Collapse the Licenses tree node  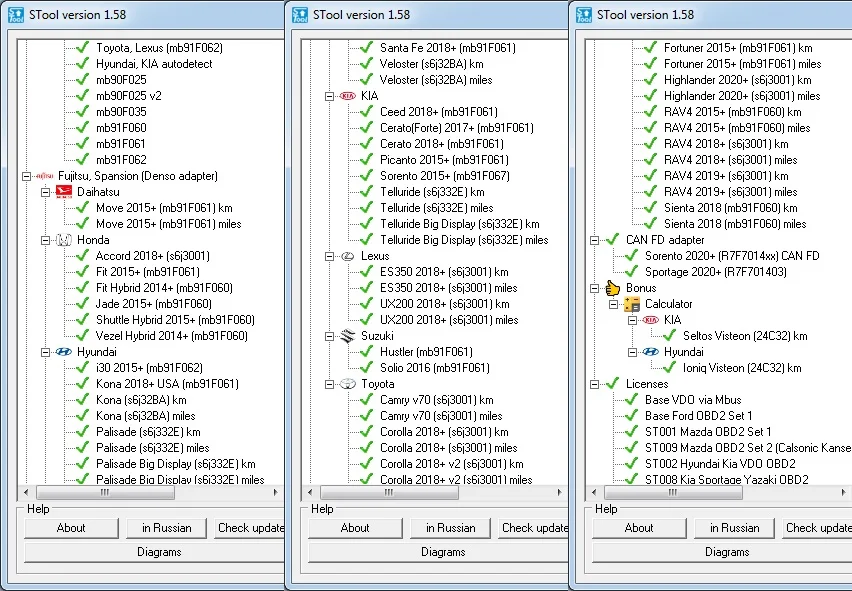coord(594,384)
